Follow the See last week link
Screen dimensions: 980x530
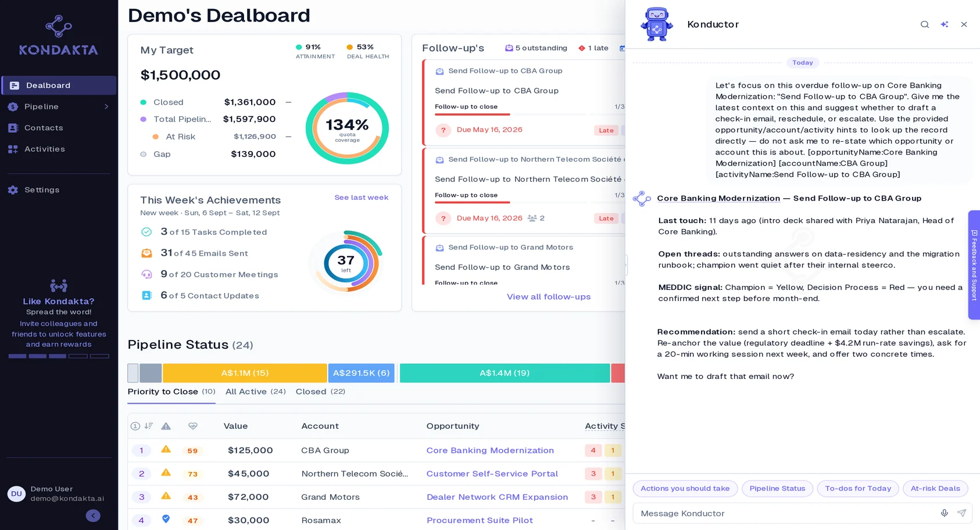pyautogui.click(x=362, y=198)
